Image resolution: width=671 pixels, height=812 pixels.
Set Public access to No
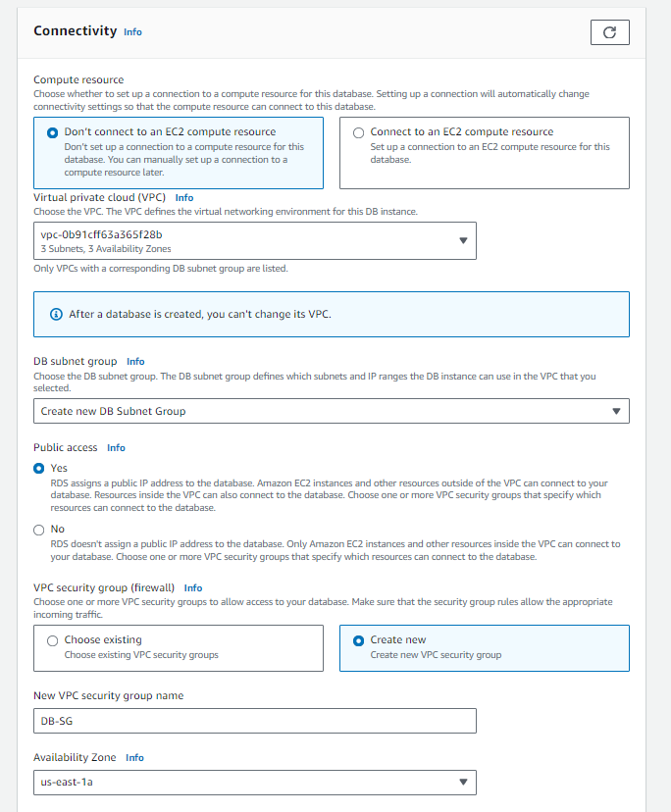point(39,529)
